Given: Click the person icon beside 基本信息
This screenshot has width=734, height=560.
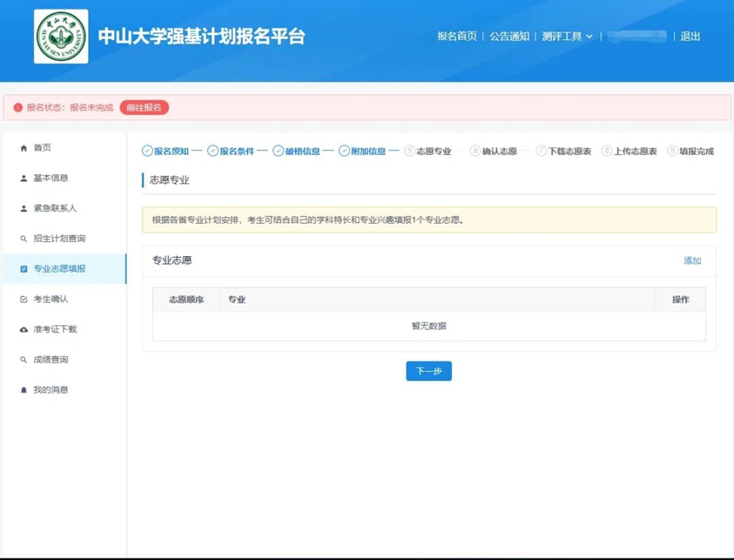Looking at the screenshot, I should coord(23,178).
